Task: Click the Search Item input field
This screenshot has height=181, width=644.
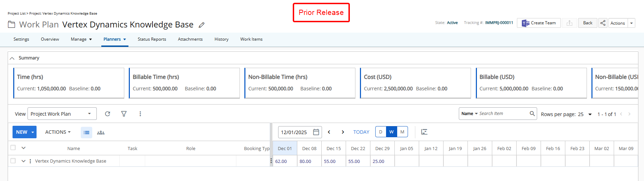Action: [x=503, y=114]
